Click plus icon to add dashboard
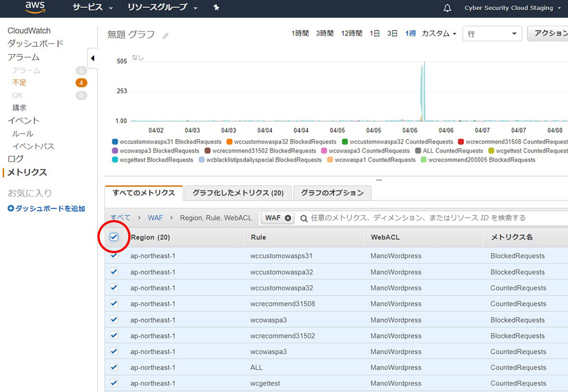The width and height of the screenshot is (568, 392). (x=11, y=209)
